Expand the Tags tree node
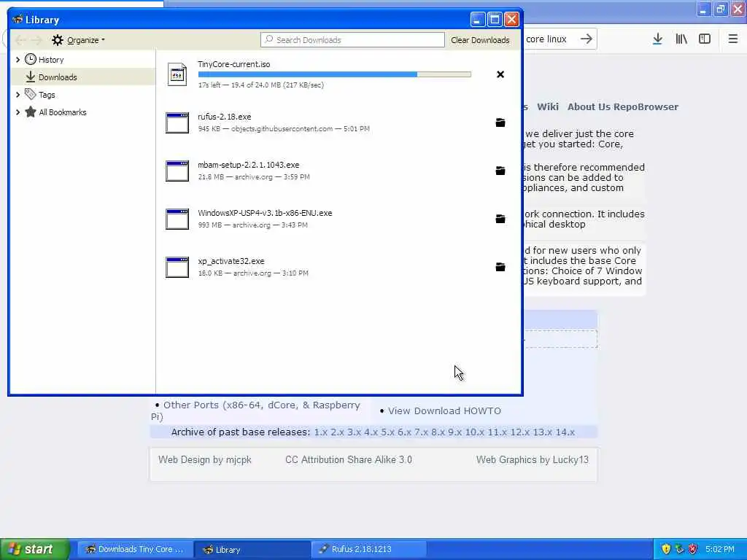 point(18,95)
